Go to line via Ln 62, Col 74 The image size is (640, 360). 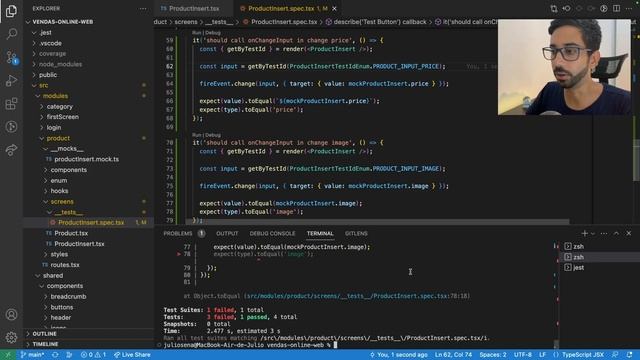pyautogui.click(x=453, y=355)
